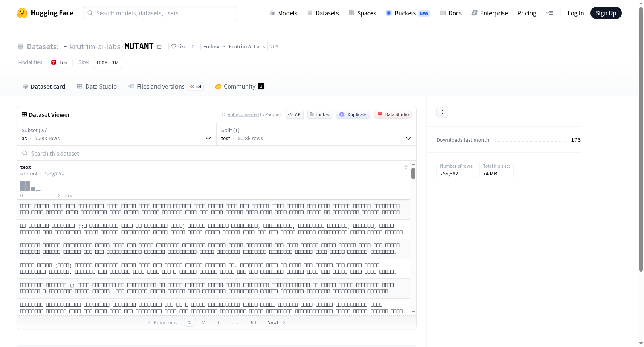Click the text column length histogram
The height and width of the screenshot is (347, 644).
point(46,187)
